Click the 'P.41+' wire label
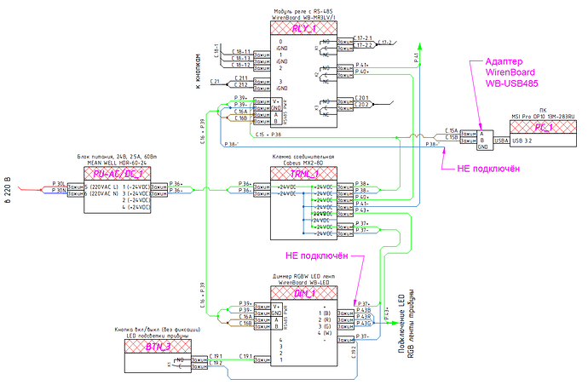The height and width of the screenshot is (385, 588). pos(362,65)
